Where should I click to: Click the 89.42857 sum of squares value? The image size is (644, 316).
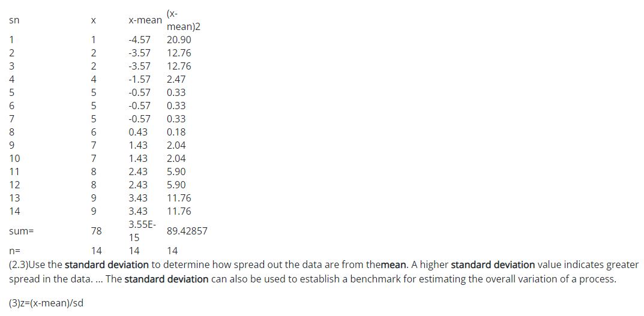(x=187, y=231)
